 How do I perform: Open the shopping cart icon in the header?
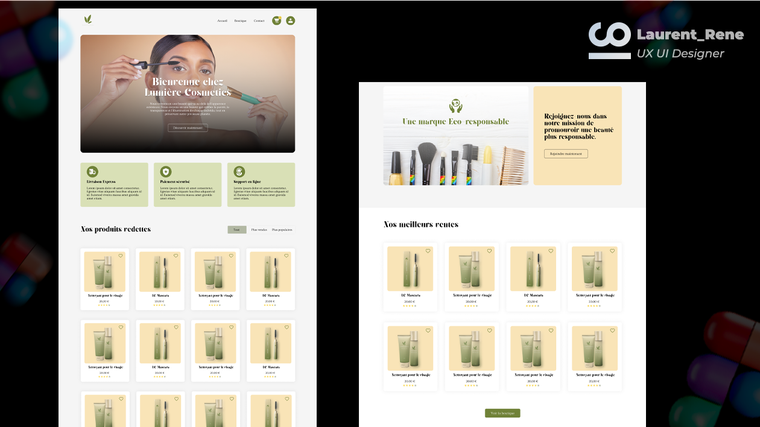[276, 20]
